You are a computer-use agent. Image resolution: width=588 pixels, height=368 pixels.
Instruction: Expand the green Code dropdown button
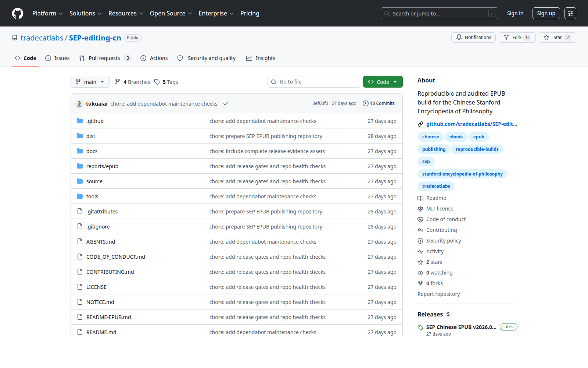(x=383, y=82)
